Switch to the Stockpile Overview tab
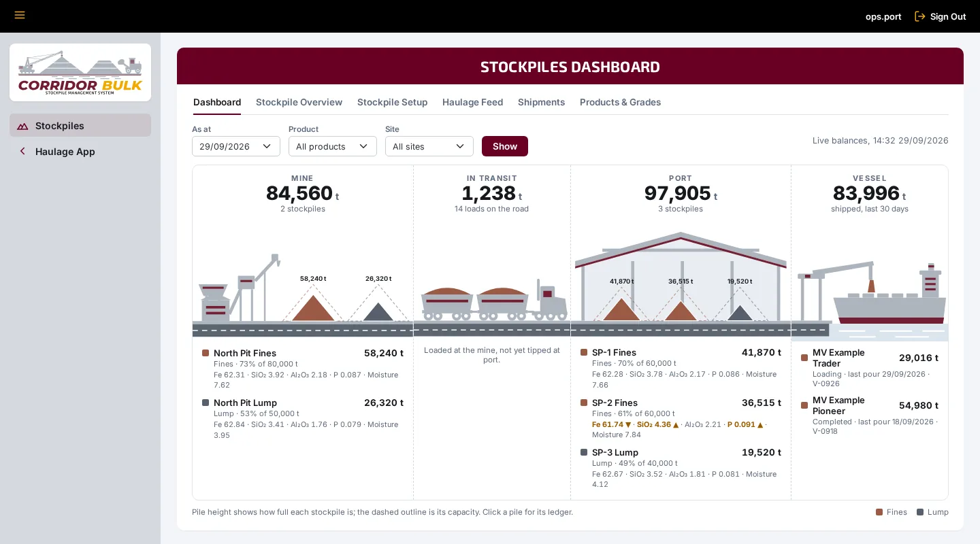 click(299, 103)
